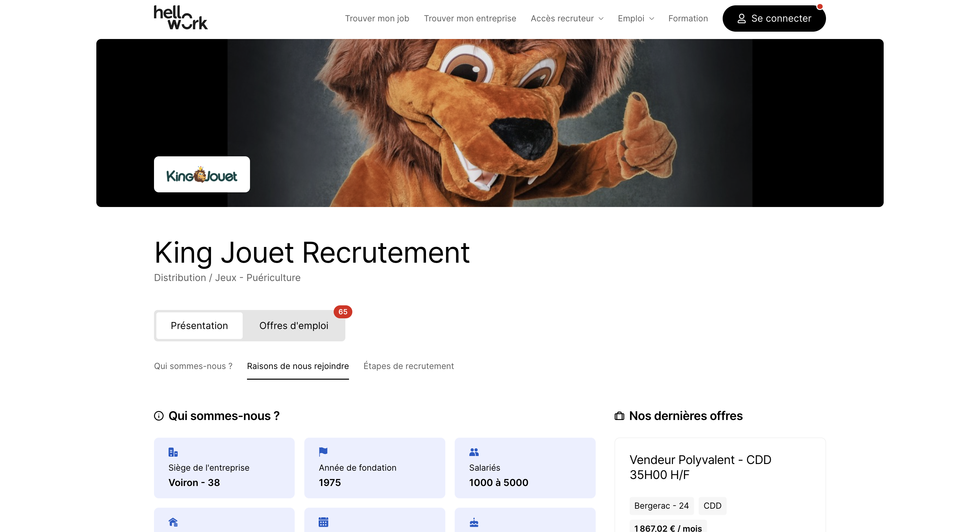Click the King Jouet Recrutement heading

click(312, 253)
